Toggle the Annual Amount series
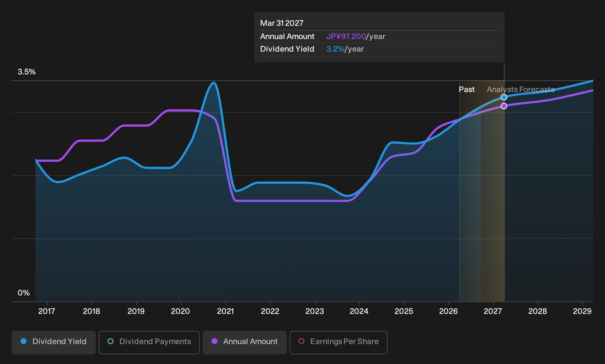The width and height of the screenshot is (605, 364). [245, 342]
